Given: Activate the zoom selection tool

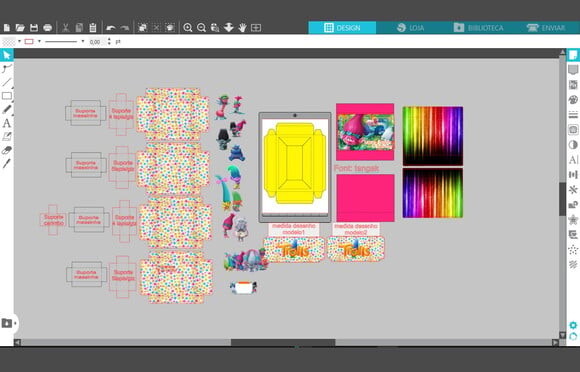Looking at the screenshot, I should (x=215, y=28).
